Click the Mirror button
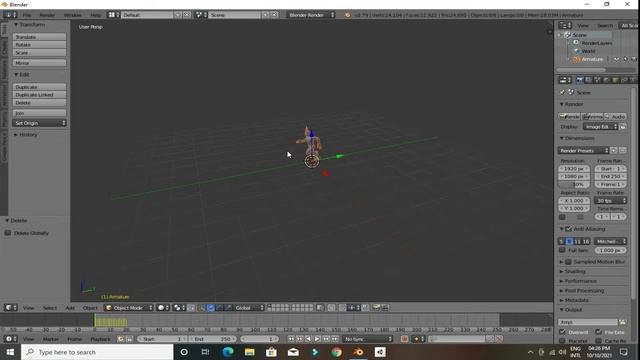This screenshot has width=640, height=360. (39, 63)
